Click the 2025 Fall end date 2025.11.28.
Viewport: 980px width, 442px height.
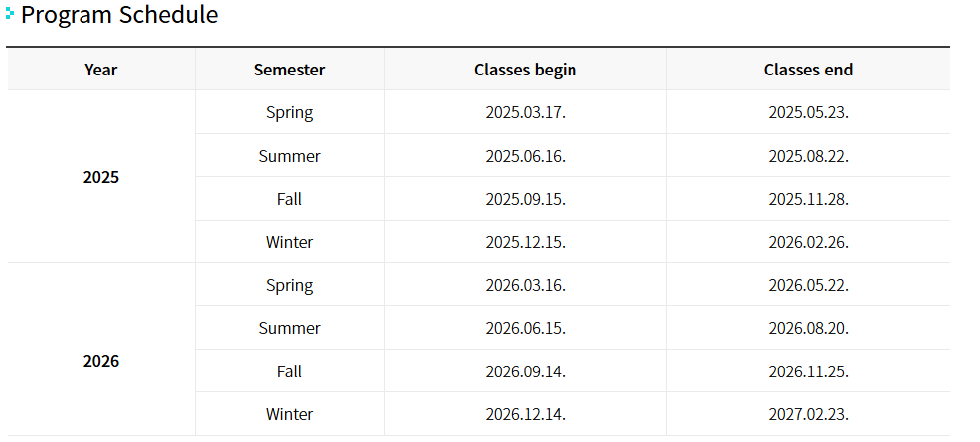point(808,200)
